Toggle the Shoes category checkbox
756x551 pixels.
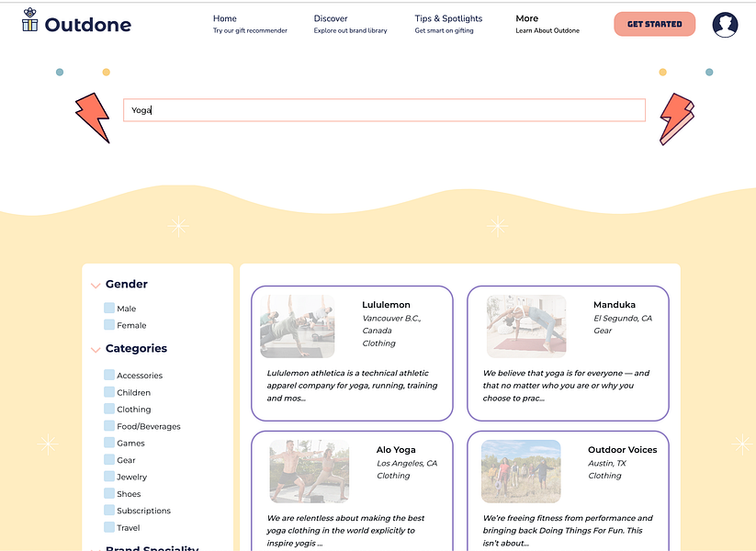109,494
